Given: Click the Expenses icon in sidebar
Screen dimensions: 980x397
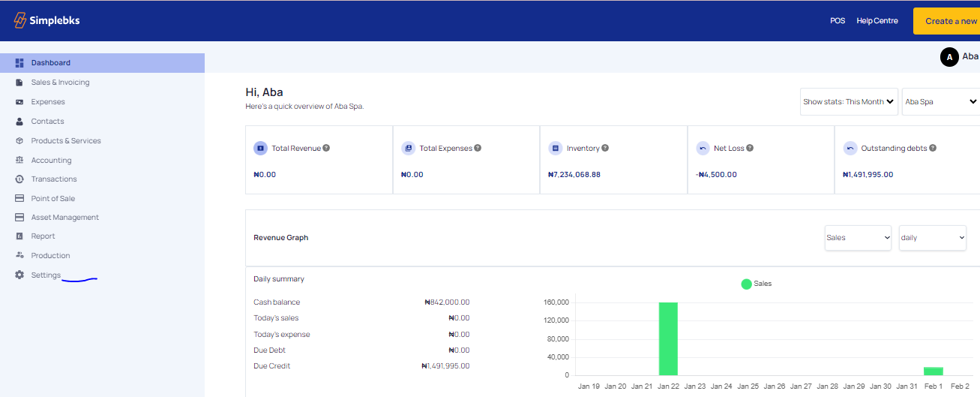Looking at the screenshot, I should tap(19, 102).
